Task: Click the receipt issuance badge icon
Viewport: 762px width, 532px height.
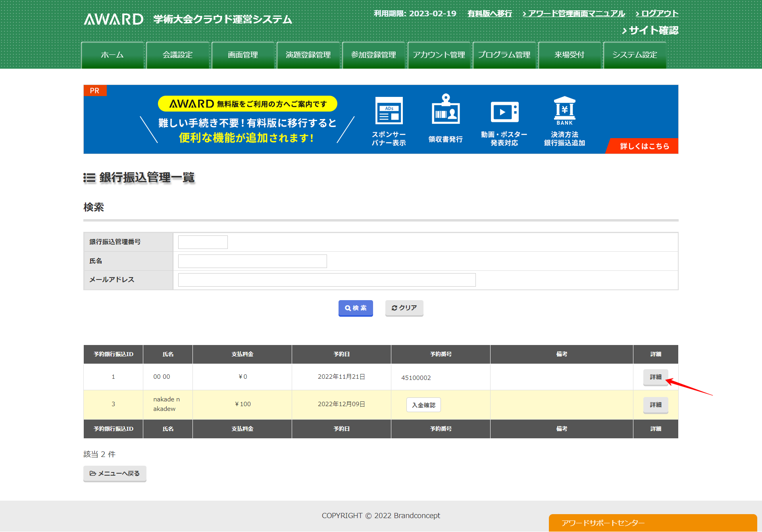Action: pos(445,110)
